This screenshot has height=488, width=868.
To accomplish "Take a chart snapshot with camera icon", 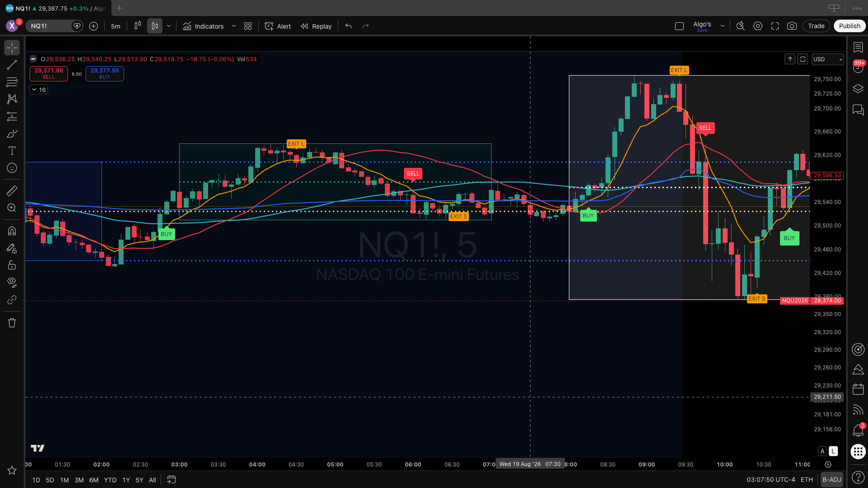I will pos(792,26).
